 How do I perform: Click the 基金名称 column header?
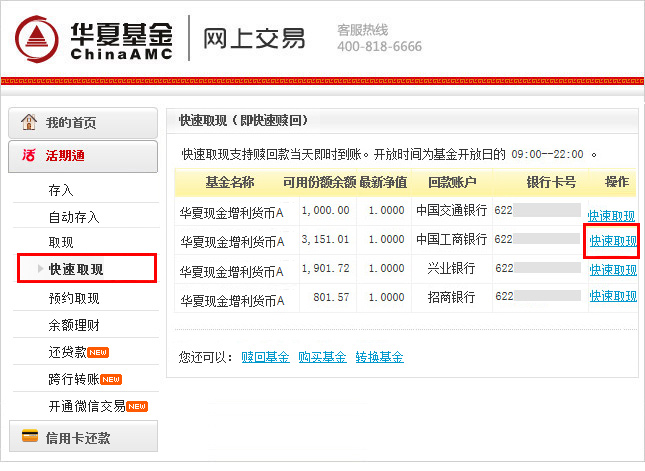(x=230, y=182)
